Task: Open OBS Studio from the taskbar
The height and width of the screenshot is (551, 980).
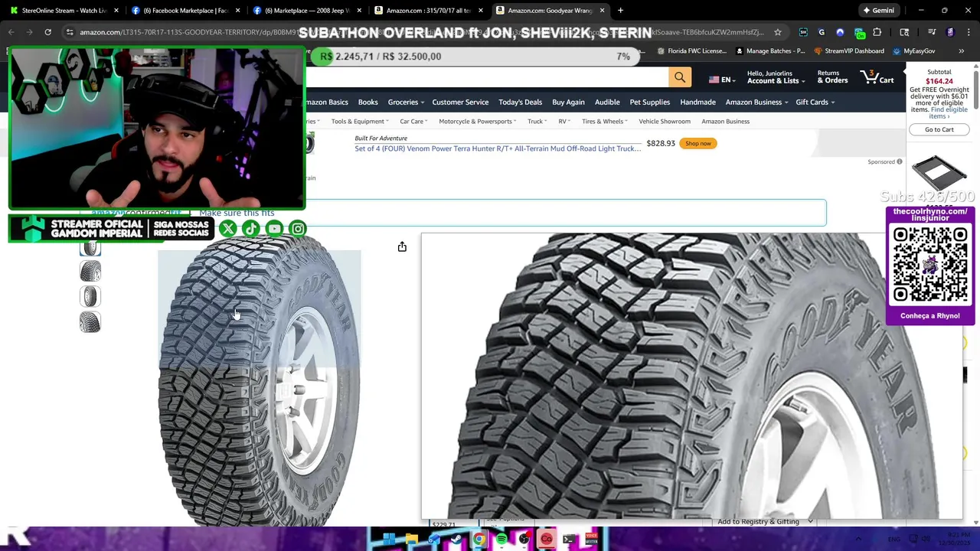Action: pyautogui.click(x=524, y=540)
